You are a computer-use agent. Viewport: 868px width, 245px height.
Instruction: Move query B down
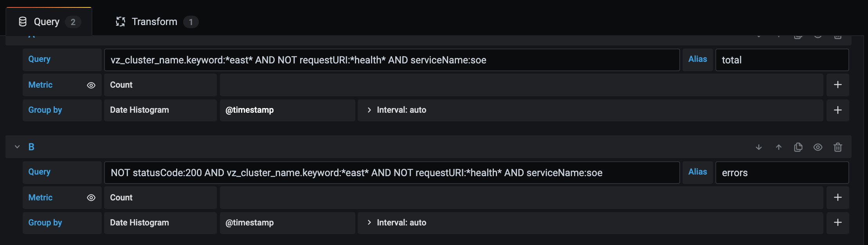point(759,147)
